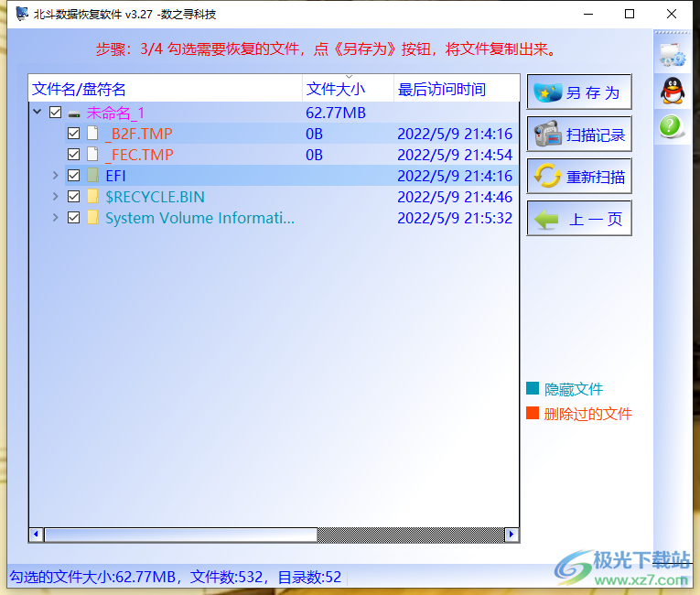Go back with the 上一页 button

579,218
